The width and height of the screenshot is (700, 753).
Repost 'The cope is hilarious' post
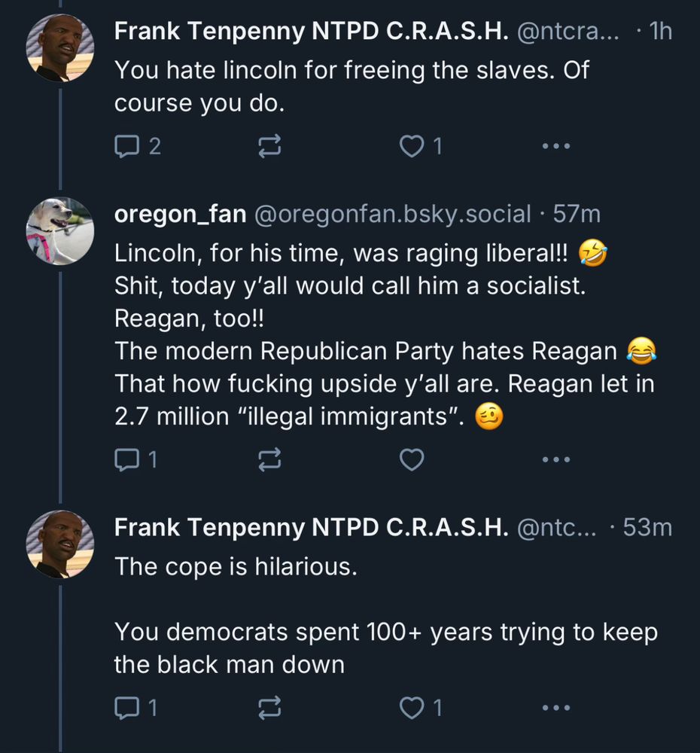click(x=269, y=707)
